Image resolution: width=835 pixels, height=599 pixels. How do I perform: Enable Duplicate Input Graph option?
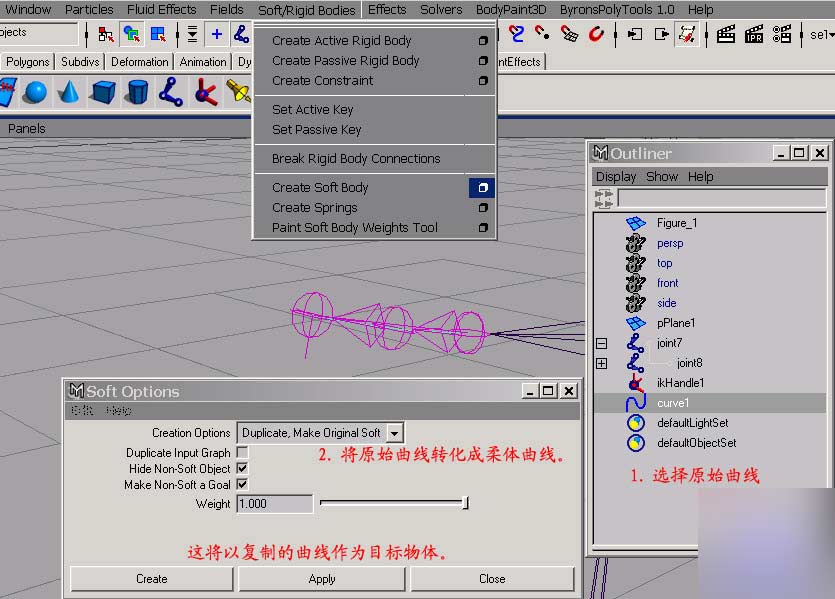(x=242, y=452)
